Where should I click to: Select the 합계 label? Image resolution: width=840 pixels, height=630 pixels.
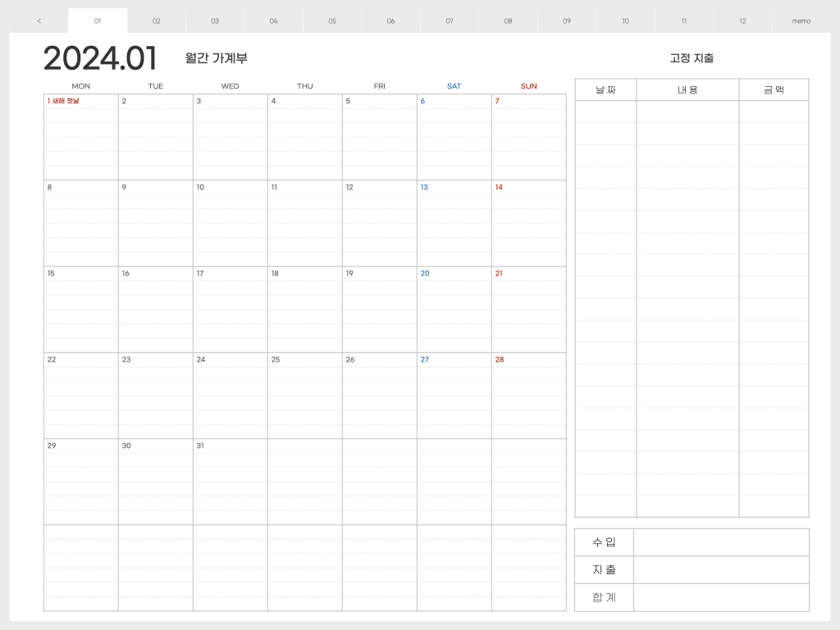coord(605,597)
